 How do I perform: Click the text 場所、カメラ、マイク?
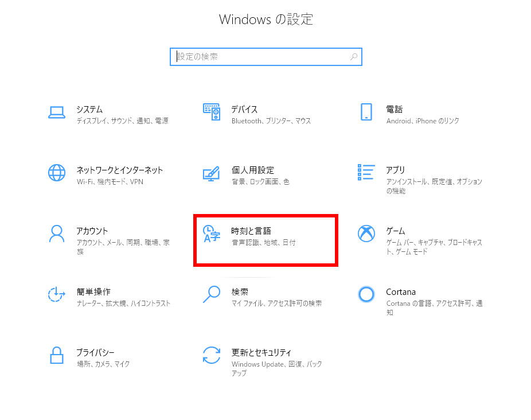click(x=103, y=364)
